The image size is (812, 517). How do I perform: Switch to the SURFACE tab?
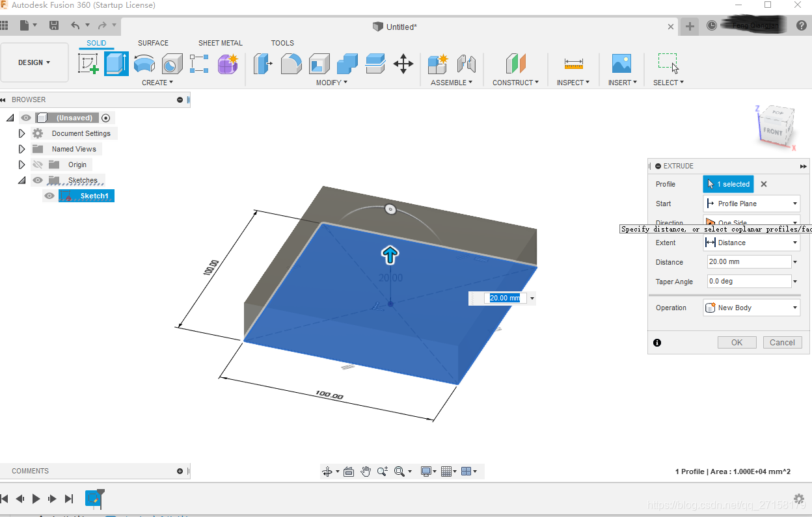click(x=153, y=43)
